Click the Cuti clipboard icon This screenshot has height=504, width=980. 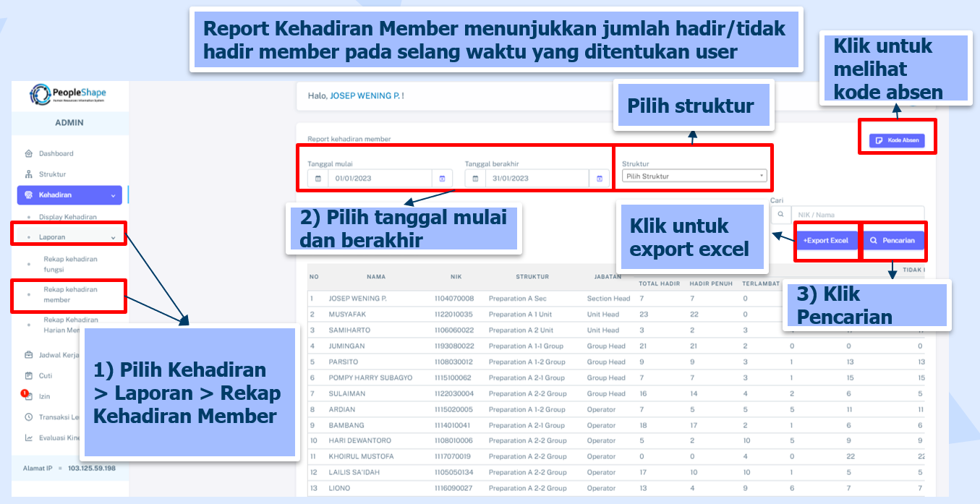pos(29,375)
